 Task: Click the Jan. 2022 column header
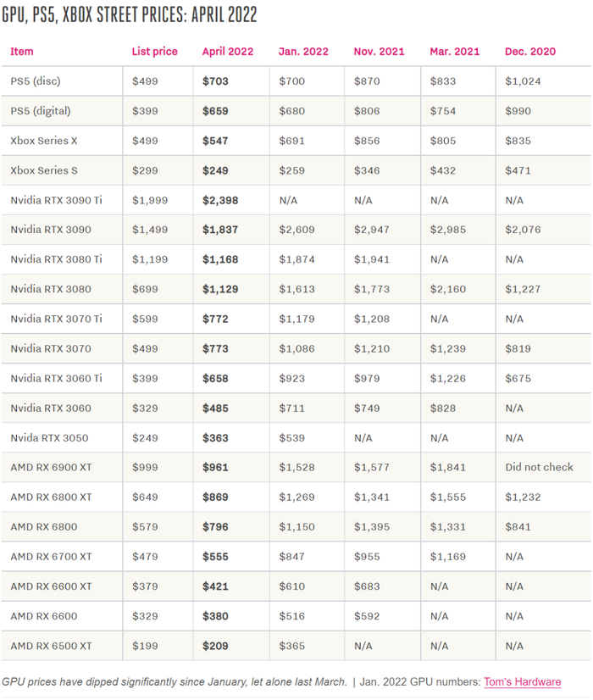pos(303,52)
